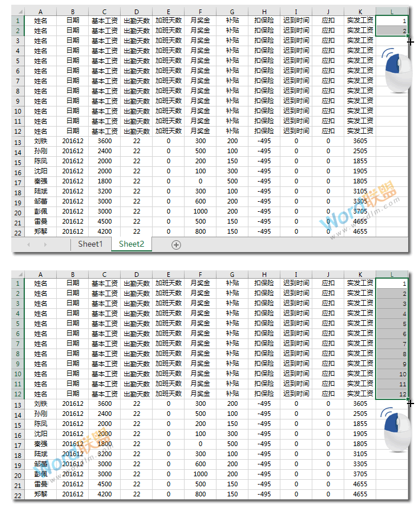Viewport: 420px width, 510px height.
Task: Click cell L7 containing 7 in lower spreadsheet
Action: coord(392,344)
